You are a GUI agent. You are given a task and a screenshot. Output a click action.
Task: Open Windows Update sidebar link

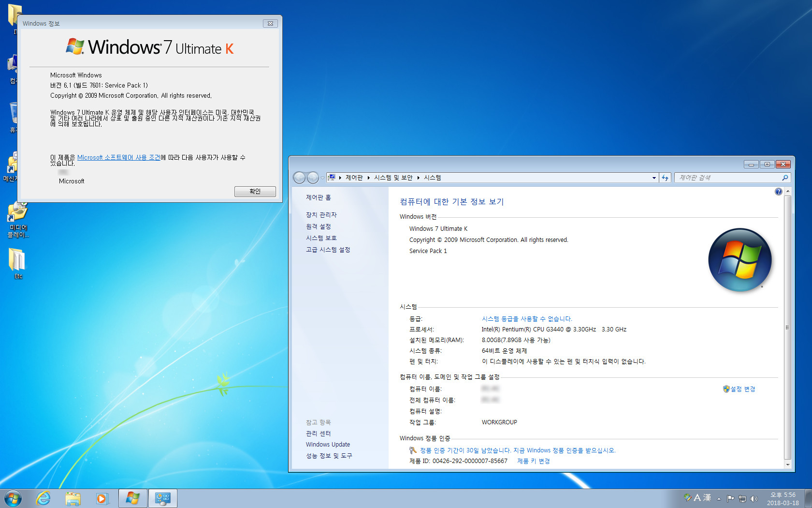click(328, 445)
